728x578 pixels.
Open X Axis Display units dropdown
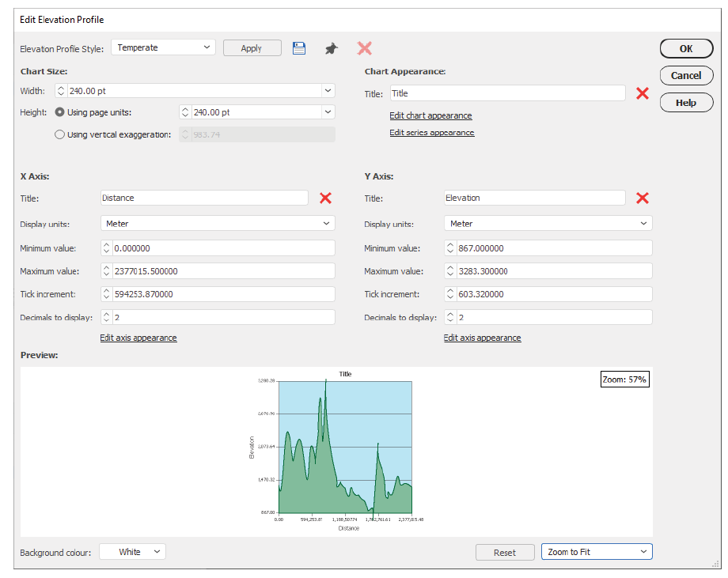[x=218, y=223]
